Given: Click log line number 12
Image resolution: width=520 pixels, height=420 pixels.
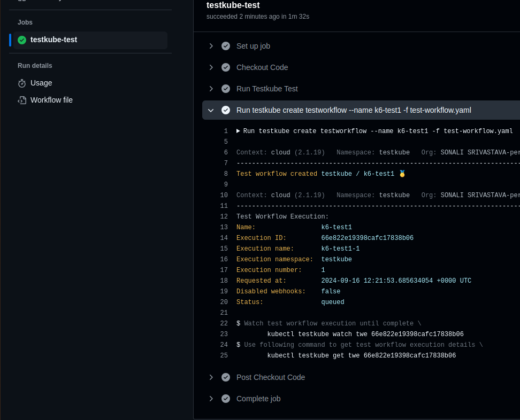Looking at the screenshot, I should click(x=224, y=216).
